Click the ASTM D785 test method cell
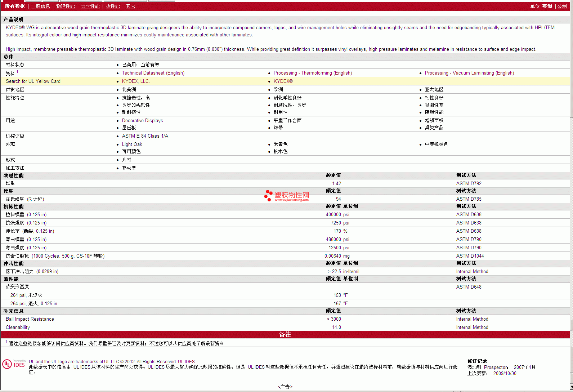 coord(469,199)
